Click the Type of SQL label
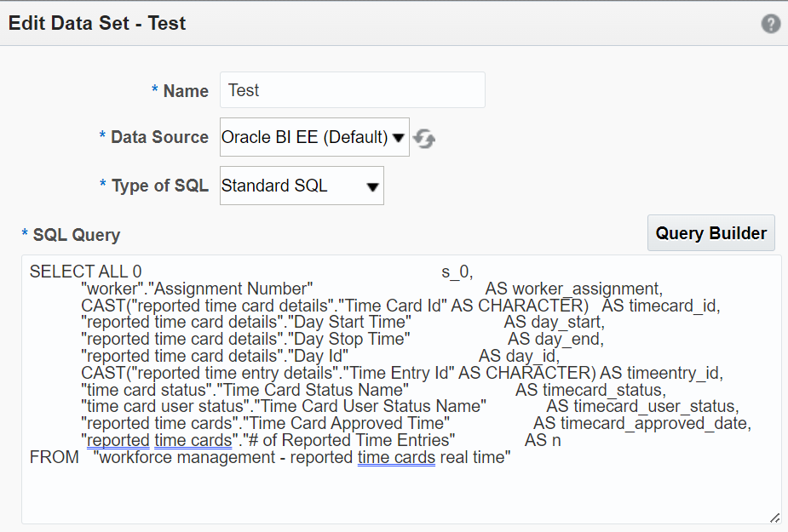788x532 pixels. [160, 186]
